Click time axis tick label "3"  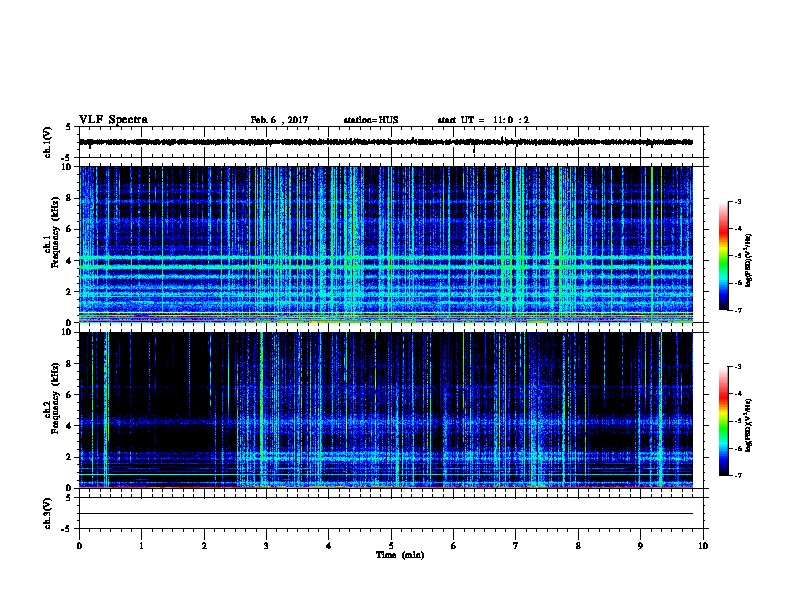point(266,546)
